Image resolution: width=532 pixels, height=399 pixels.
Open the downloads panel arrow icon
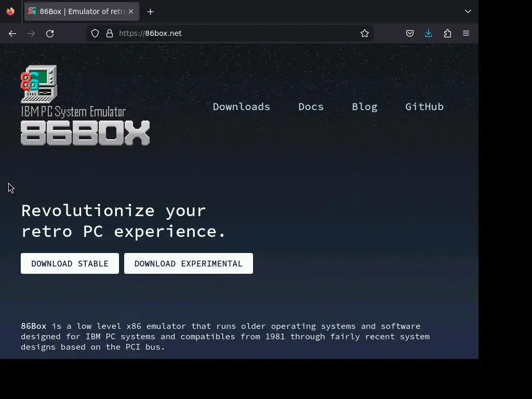coord(429,33)
